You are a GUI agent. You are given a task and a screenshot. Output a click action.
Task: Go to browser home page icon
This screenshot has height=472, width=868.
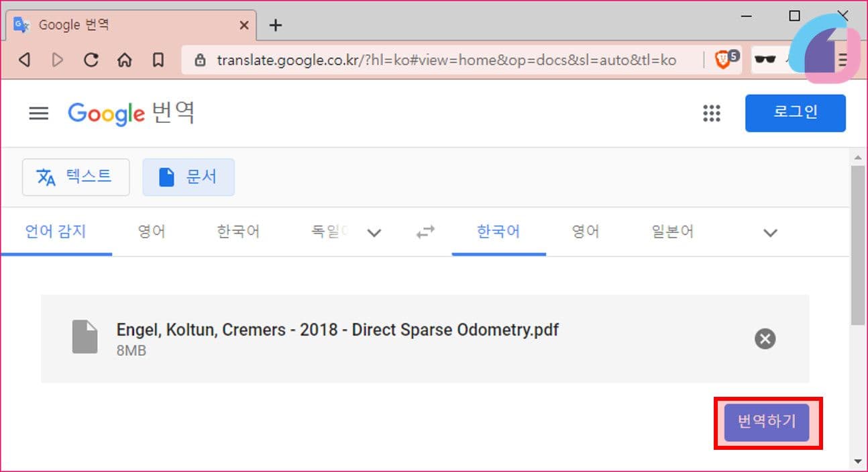click(x=124, y=60)
